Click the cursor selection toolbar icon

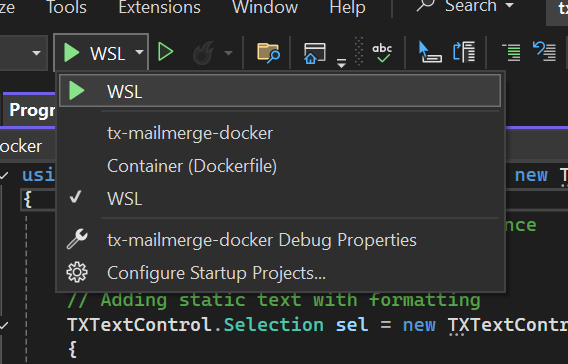430,52
